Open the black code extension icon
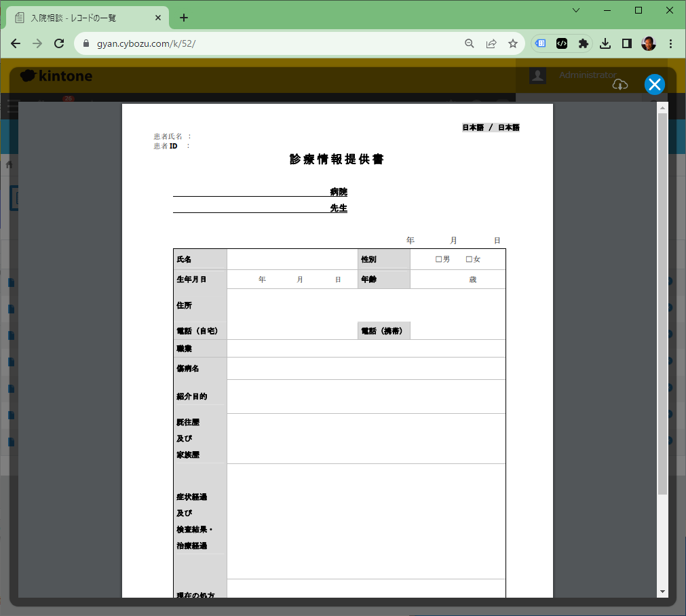 pyautogui.click(x=562, y=43)
